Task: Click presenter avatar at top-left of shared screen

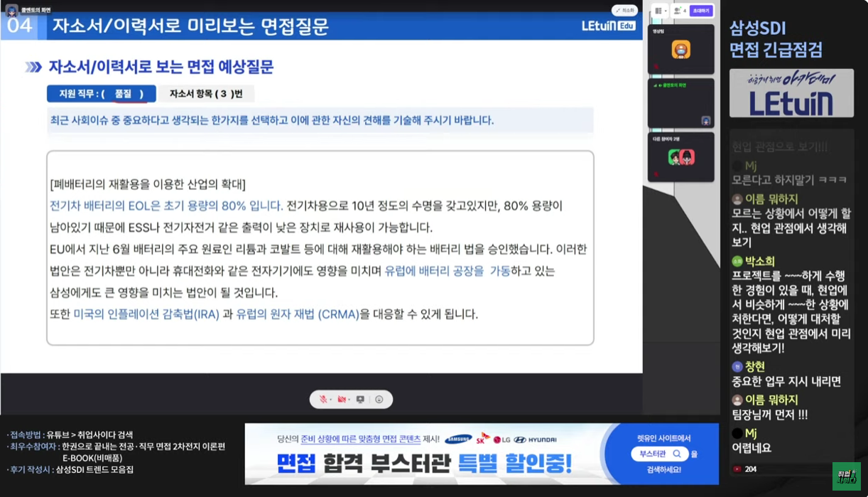Action: (11, 10)
